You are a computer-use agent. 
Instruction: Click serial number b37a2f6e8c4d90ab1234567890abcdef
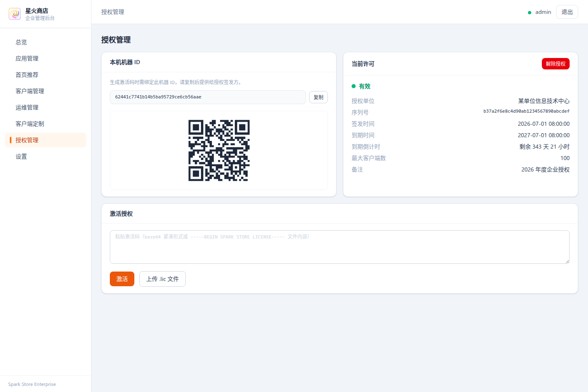tap(526, 111)
